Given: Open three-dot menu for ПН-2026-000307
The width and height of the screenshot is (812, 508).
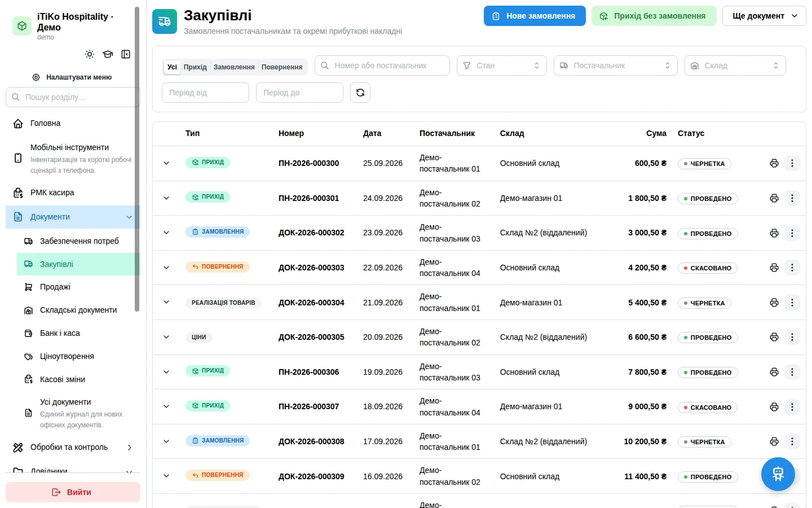Looking at the screenshot, I should (792, 406).
